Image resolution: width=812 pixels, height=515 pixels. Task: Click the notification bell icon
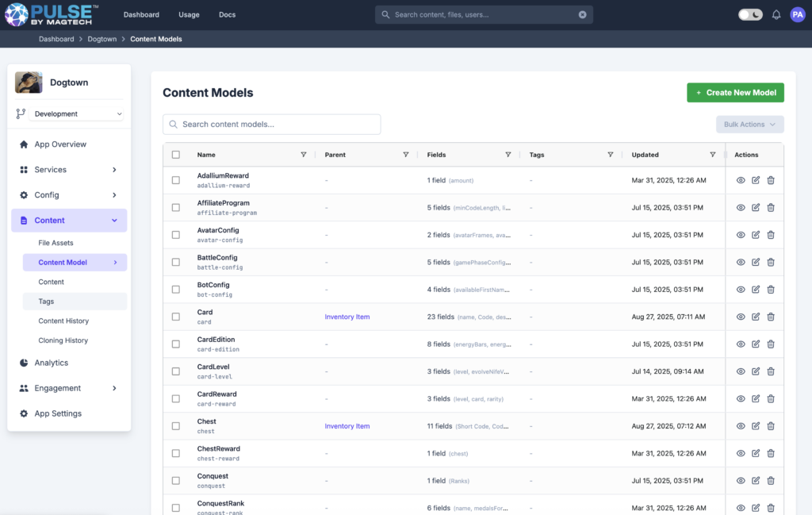coord(776,14)
